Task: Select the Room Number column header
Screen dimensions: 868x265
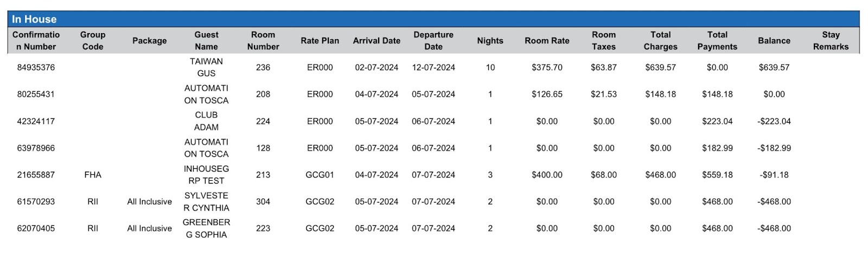Action: [x=263, y=41]
